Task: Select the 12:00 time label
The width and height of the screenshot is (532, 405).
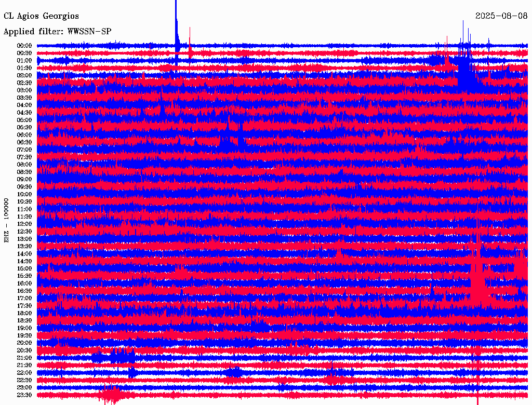Action: 24,224
